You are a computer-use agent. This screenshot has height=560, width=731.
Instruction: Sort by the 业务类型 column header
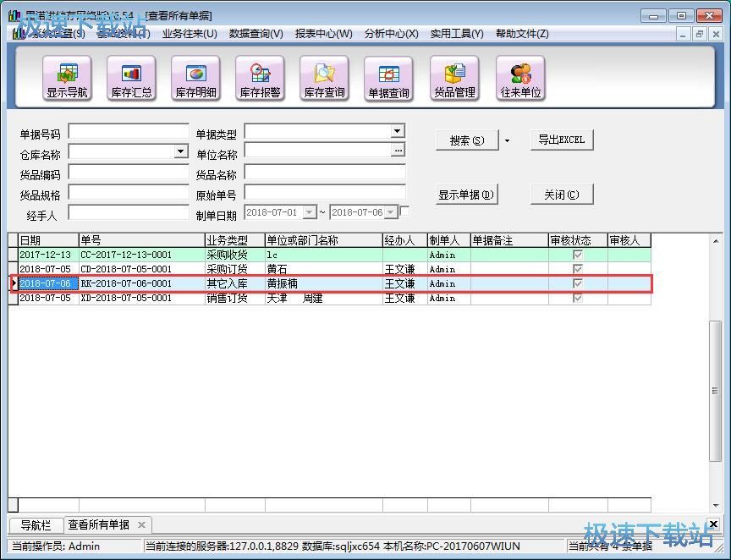click(235, 240)
